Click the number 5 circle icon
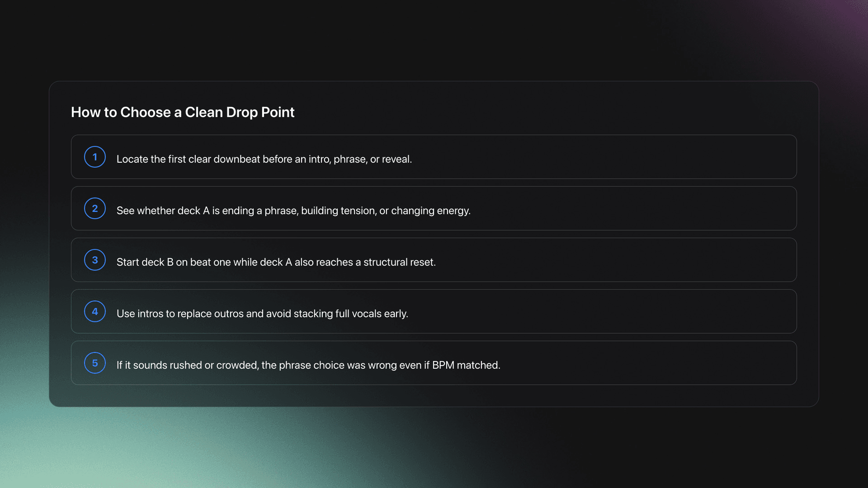 pyautogui.click(x=95, y=363)
